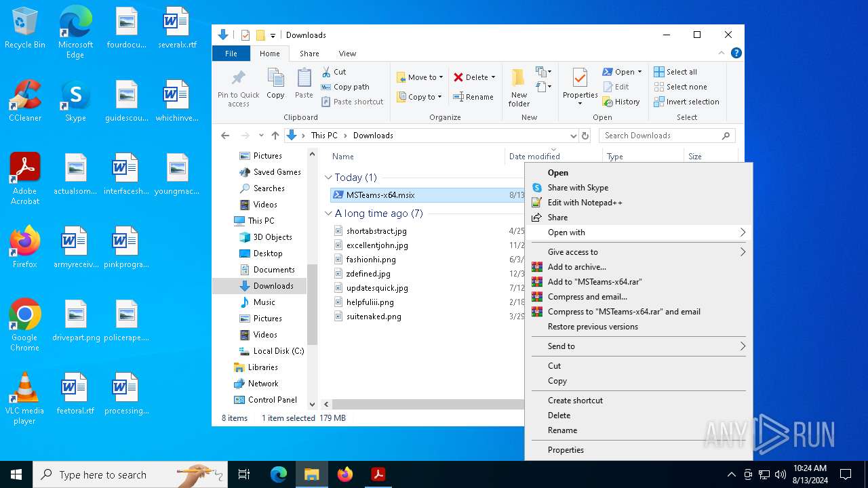This screenshot has height=488, width=868.
Task: Click the Up directory arrow
Action: click(275, 136)
